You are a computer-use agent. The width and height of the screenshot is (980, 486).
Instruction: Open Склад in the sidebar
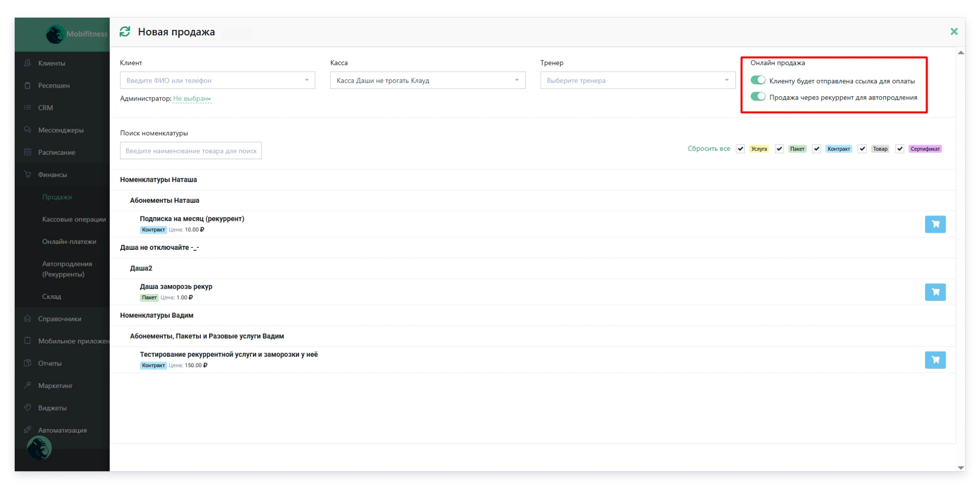[x=51, y=296]
